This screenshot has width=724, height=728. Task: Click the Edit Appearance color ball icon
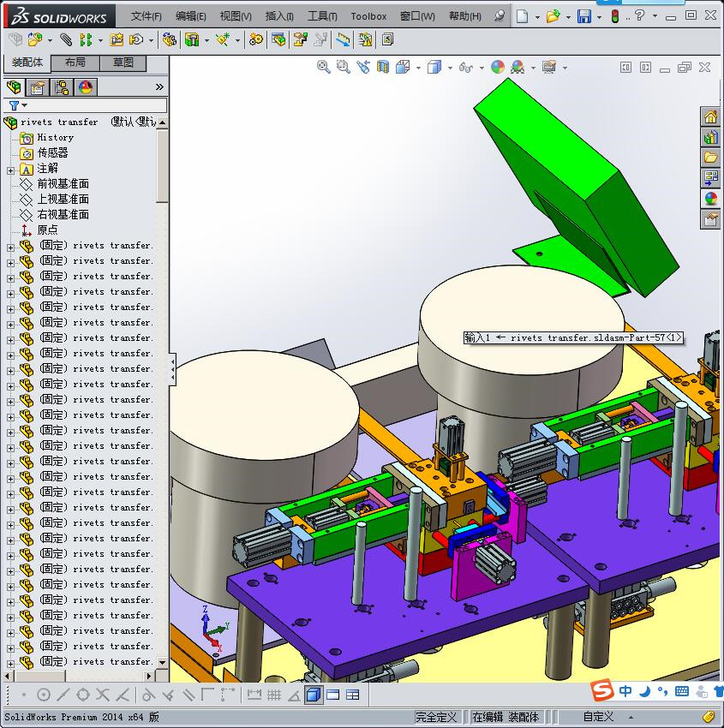pos(498,67)
